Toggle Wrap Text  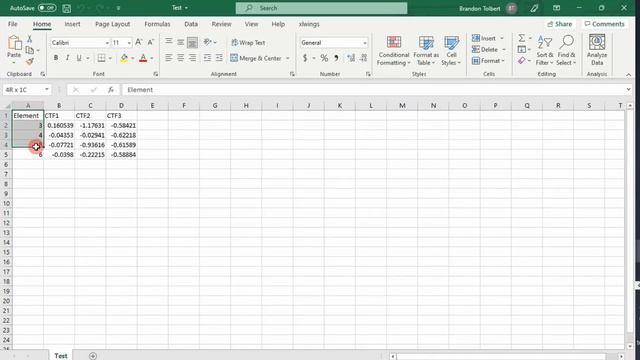point(248,42)
